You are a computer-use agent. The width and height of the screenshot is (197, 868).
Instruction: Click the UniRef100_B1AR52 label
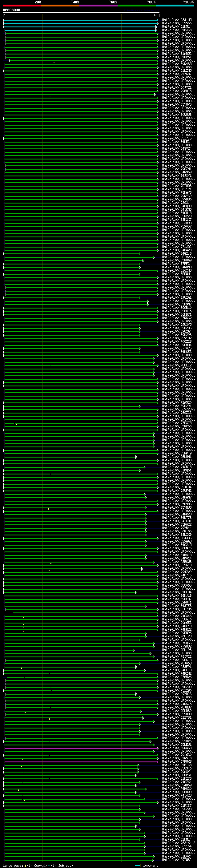pos(177,54)
